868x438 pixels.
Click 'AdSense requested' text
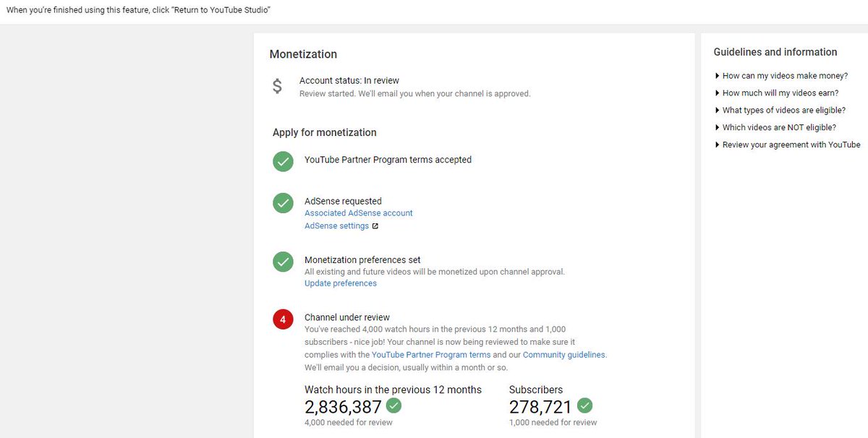(343, 201)
